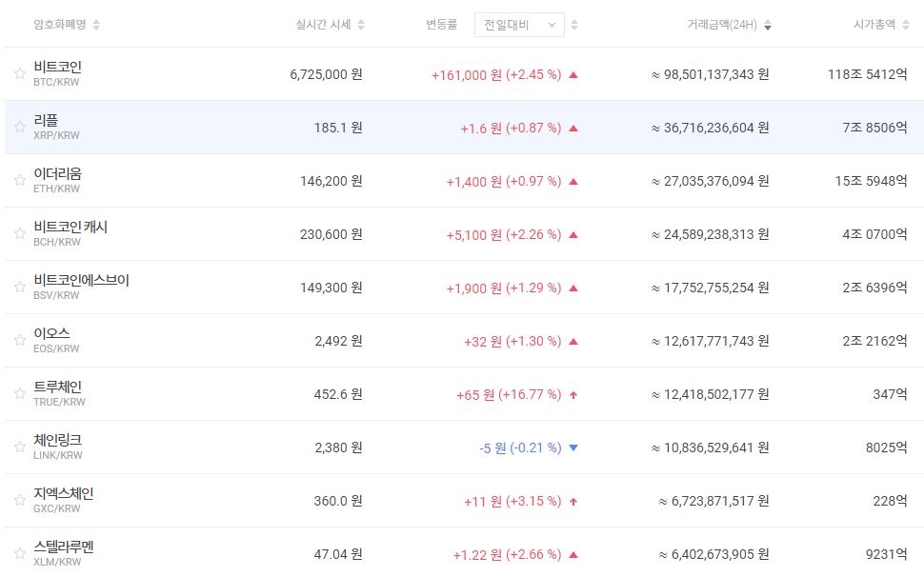
Task: Mark EOS/KRW star as favorite
Action: [19, 340]
